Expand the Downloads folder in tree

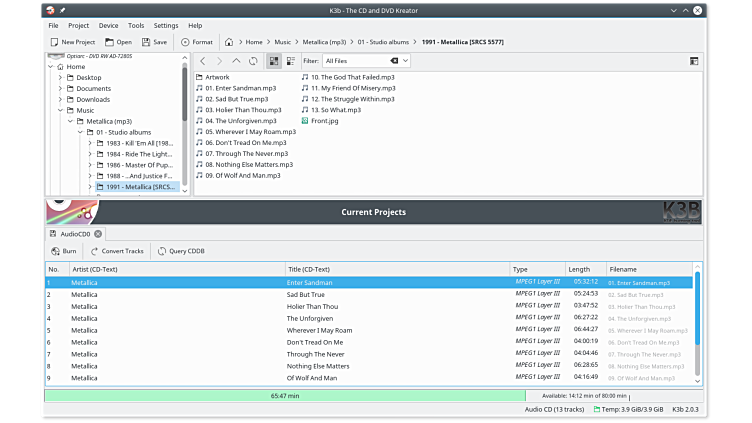(60, 99)
